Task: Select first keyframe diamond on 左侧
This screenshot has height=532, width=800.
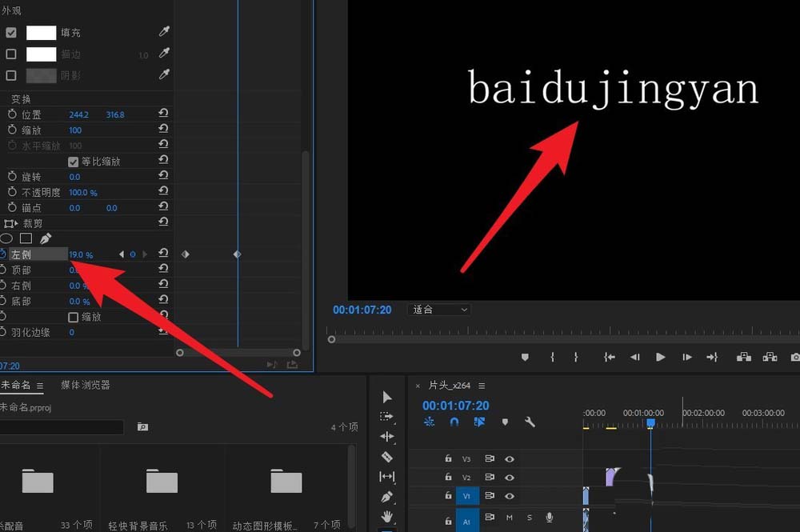Action: pos(186,254)
